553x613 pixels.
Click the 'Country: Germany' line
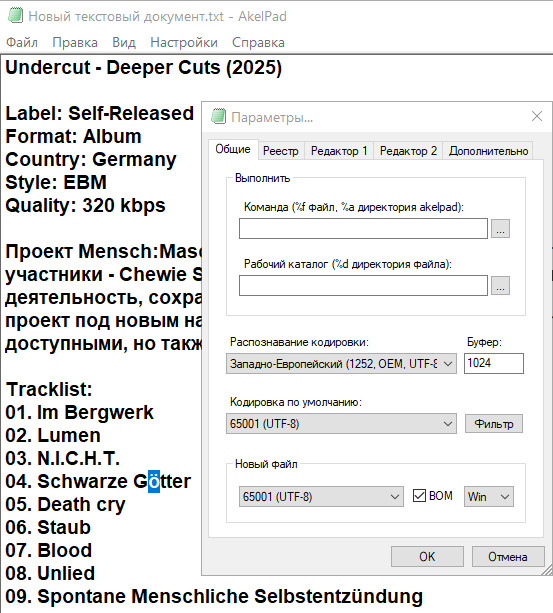pos(91,160)
